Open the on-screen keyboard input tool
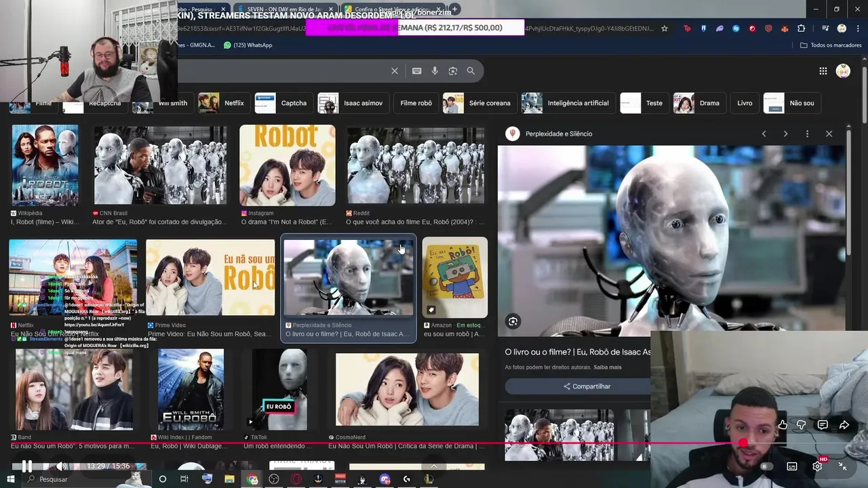The image size is (868, 488). point(416,70)
